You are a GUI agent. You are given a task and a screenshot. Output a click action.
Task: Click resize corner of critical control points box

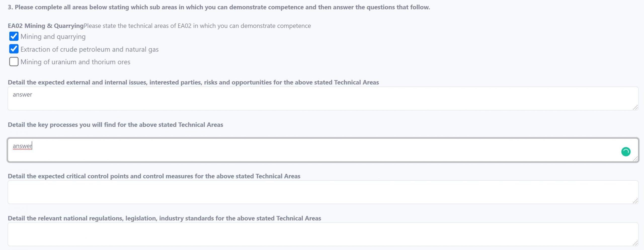pos(635,201)
